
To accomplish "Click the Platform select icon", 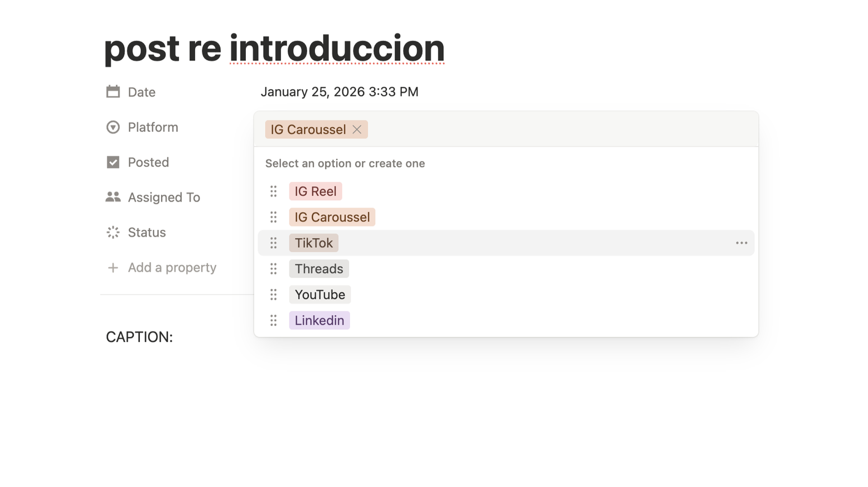I will [x=113, y=127].
